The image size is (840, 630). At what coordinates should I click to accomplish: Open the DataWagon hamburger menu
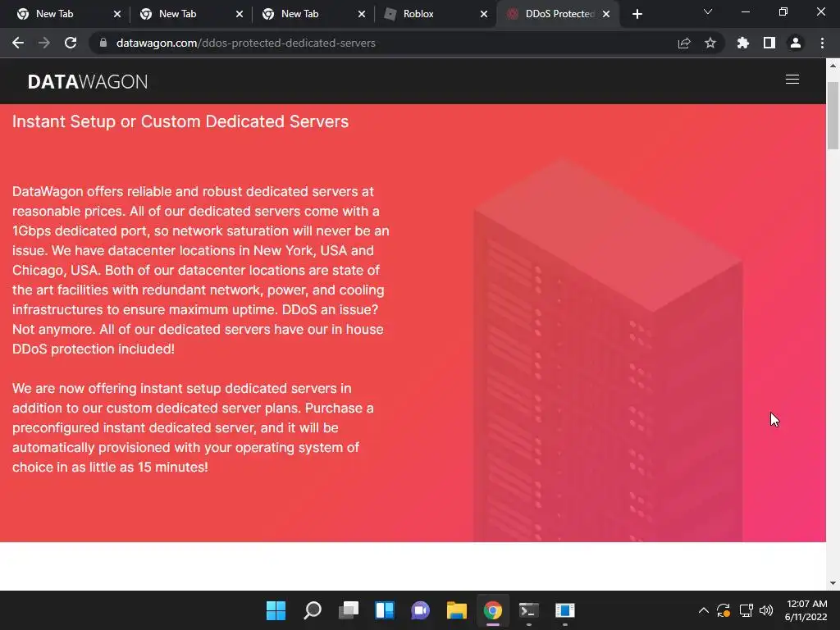tap(792, 80)
